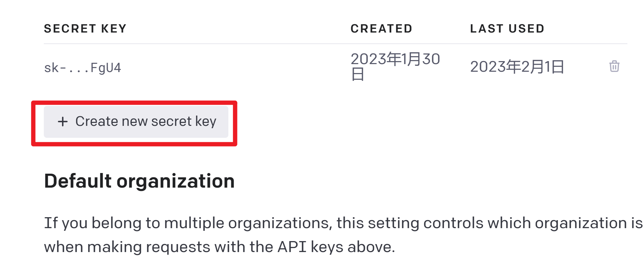Delete the sk-...FgU4 key with trash icon
The height and width of the screenshot is (265, 644).
click(614, 66)
